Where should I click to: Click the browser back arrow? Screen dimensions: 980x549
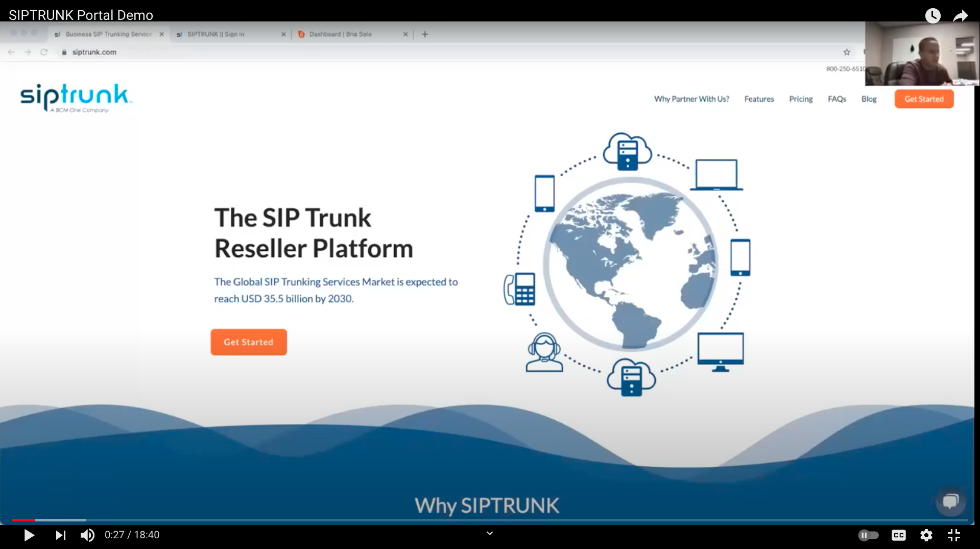pos(11,52)
